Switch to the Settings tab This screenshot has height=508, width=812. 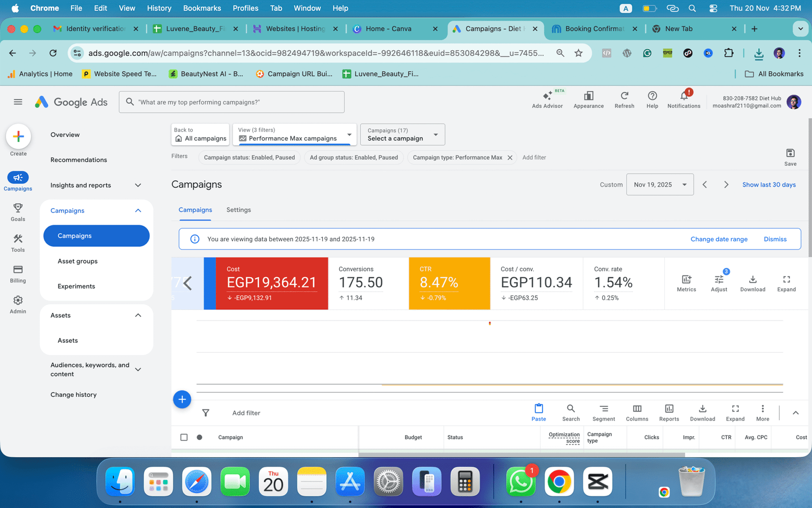coord(239,210)
